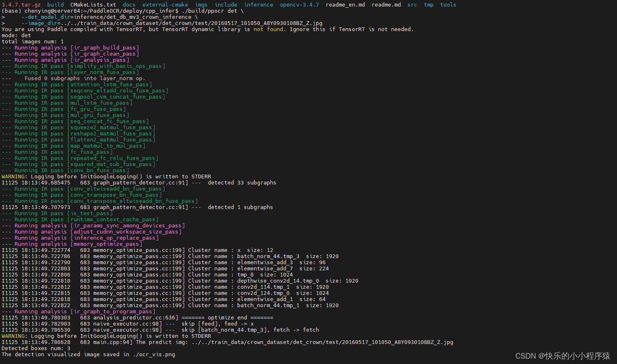Click the seqconv_eltadd_relu_fuse_pass line

pyautogui.click(x=85, y=91)
